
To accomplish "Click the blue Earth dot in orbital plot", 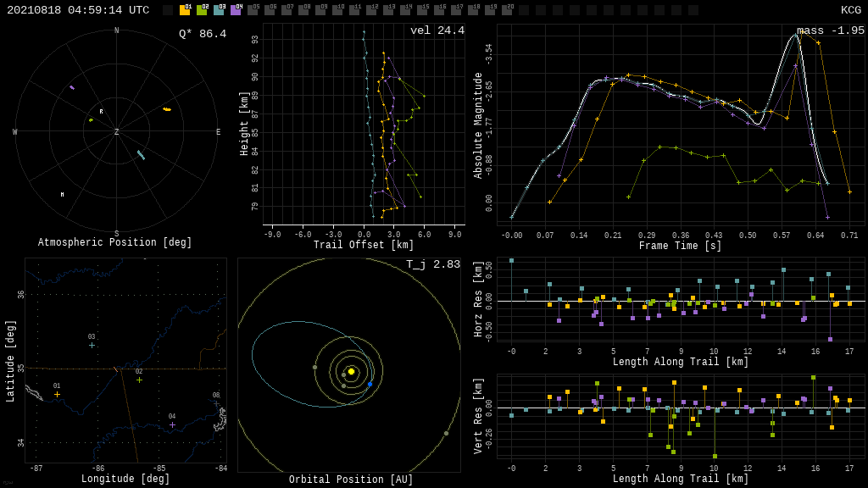I will pos(370,384).
